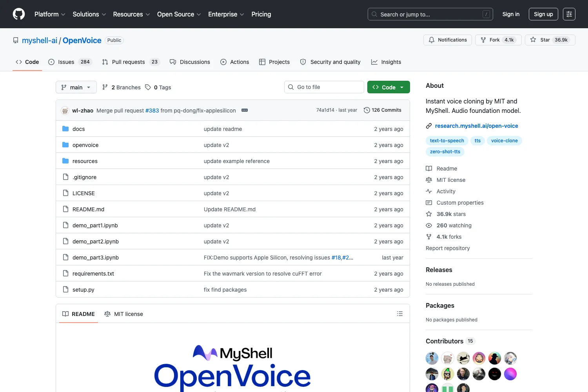Viewport: 588px width, 392px height.
Task: Open demo_part3.ipynb notebook
Action: tap(96, 258)
